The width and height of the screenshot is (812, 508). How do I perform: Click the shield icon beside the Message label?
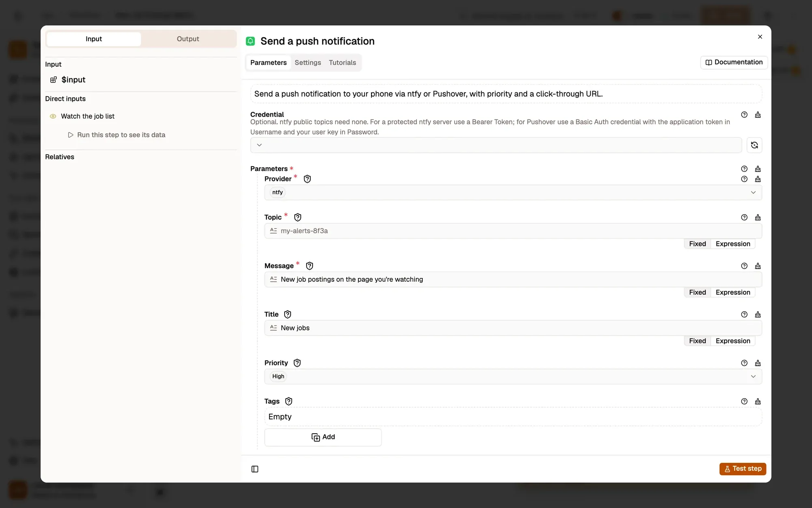tap(309, 266)
